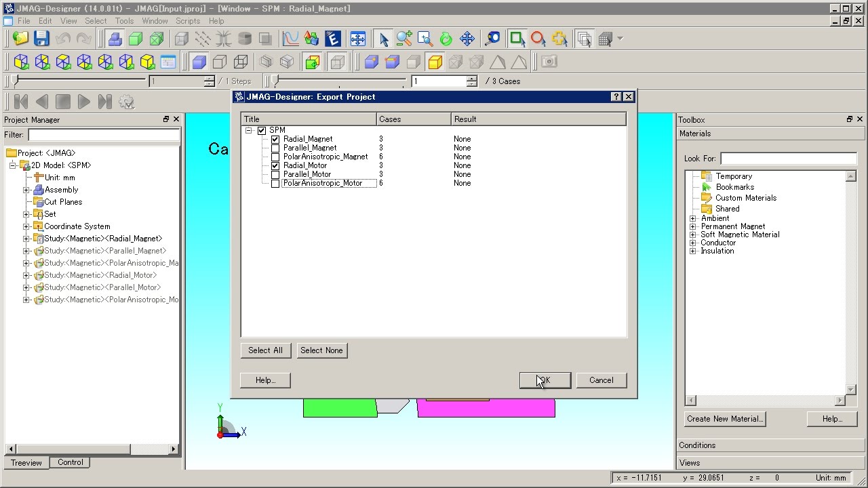
Task: Expand the Coordinate System tree node
Action: point(26,226)
